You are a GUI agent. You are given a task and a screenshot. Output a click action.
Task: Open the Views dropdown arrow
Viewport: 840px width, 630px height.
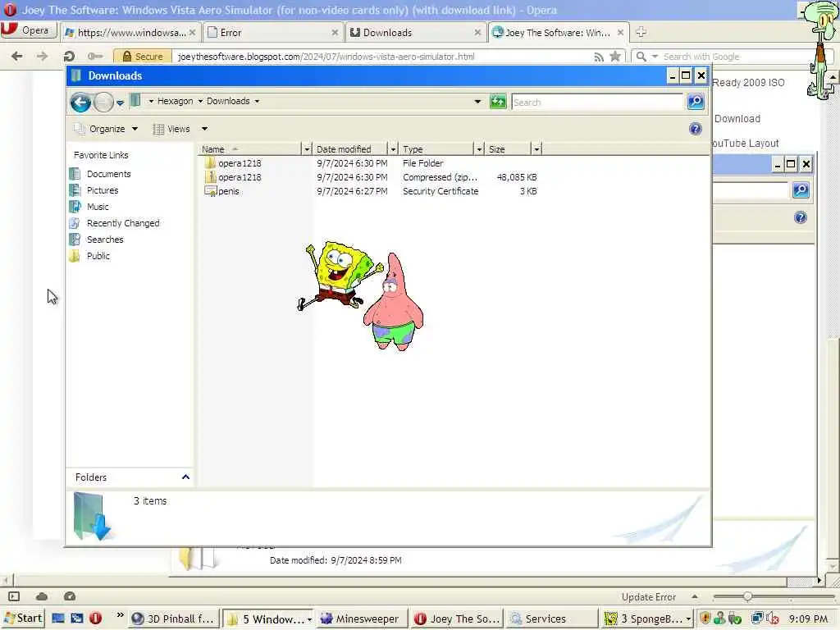pos(204,129)
